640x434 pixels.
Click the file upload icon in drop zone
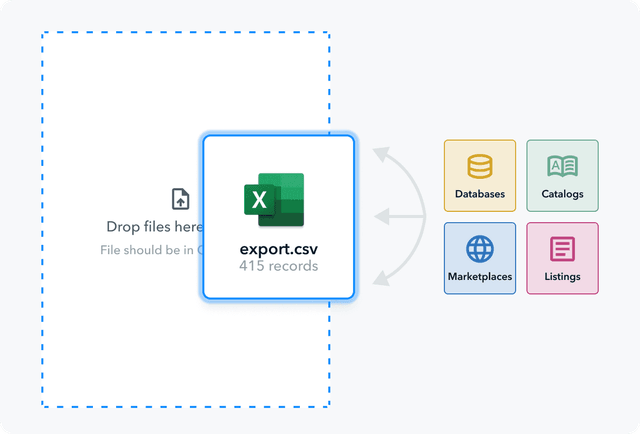click(x=180, y=199)
